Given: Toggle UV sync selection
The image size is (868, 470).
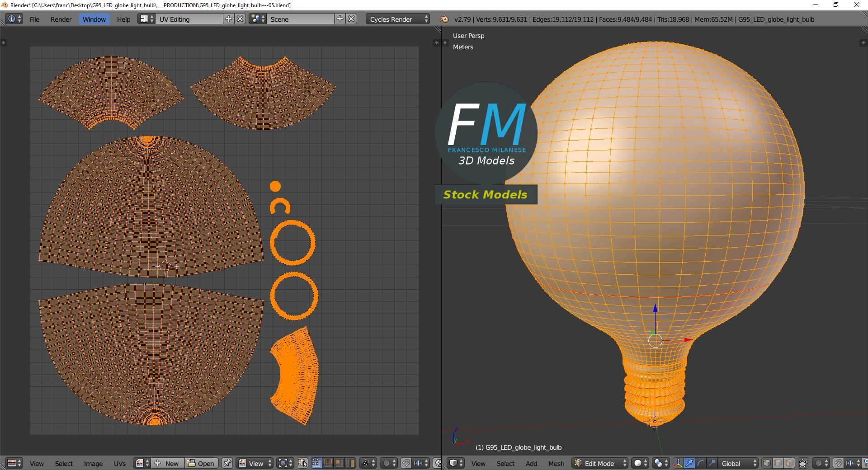Looking at the screenshot, I should click(302, 463).
